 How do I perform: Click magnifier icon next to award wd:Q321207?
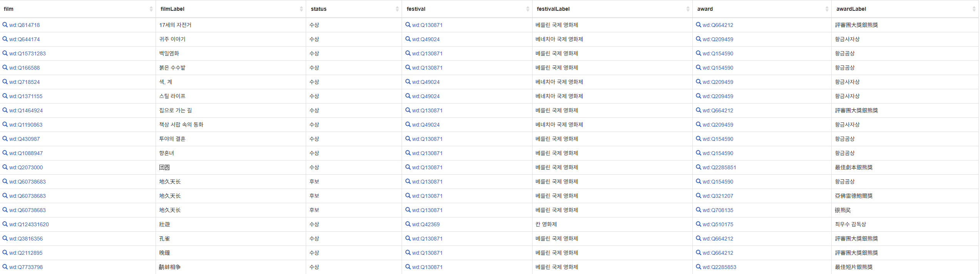pos(698,195)
